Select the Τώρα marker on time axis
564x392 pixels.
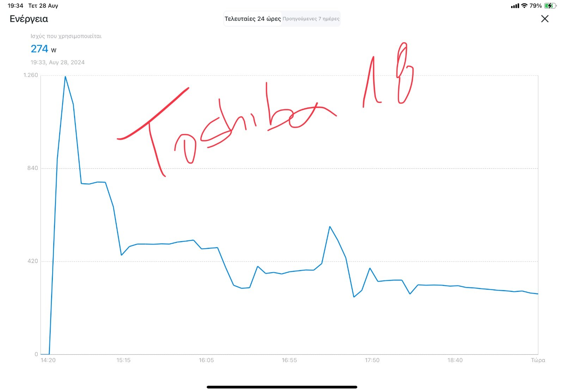tap(538, 360)
